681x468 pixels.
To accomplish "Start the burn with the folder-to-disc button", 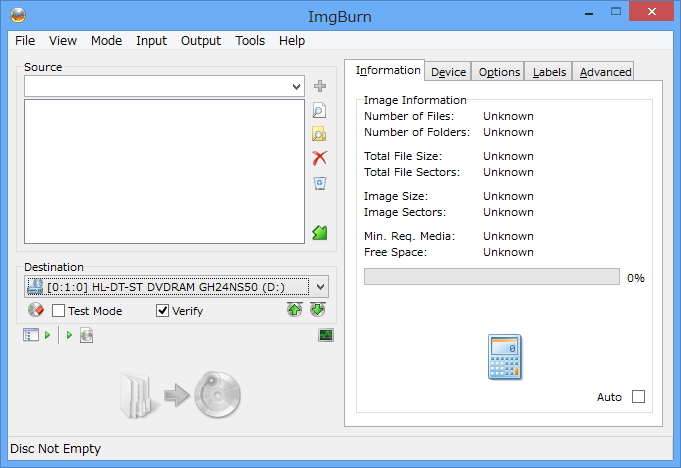I will click(x=180, y=395).
